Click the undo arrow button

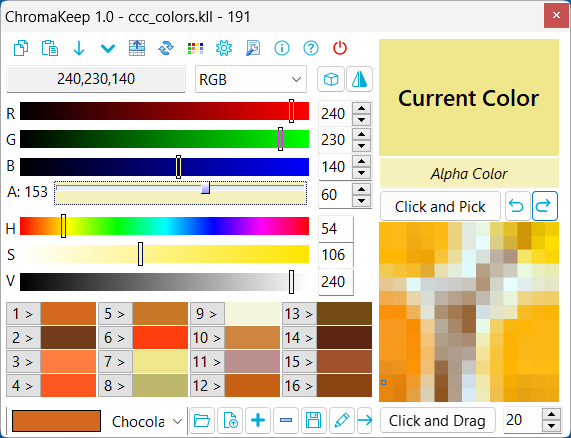[x=516, y=206]
